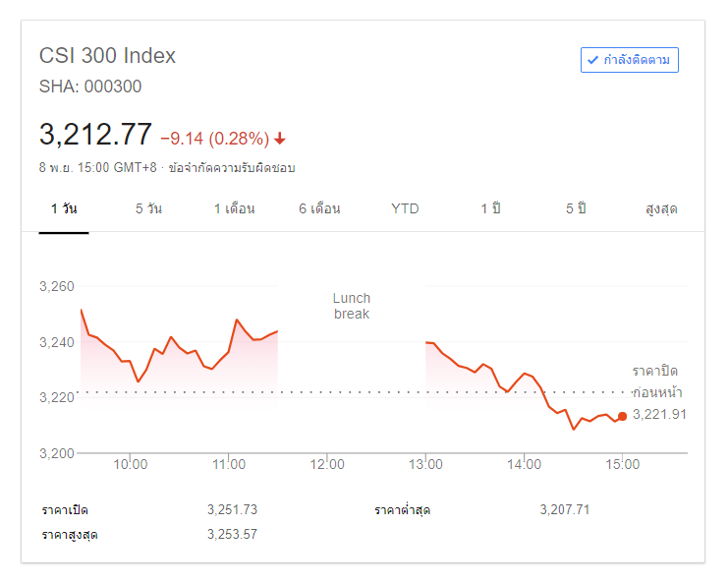This screenshot has height=585, width=728.
Task: Click the checkmark icon in follow button
Action: tap(592, 60)
